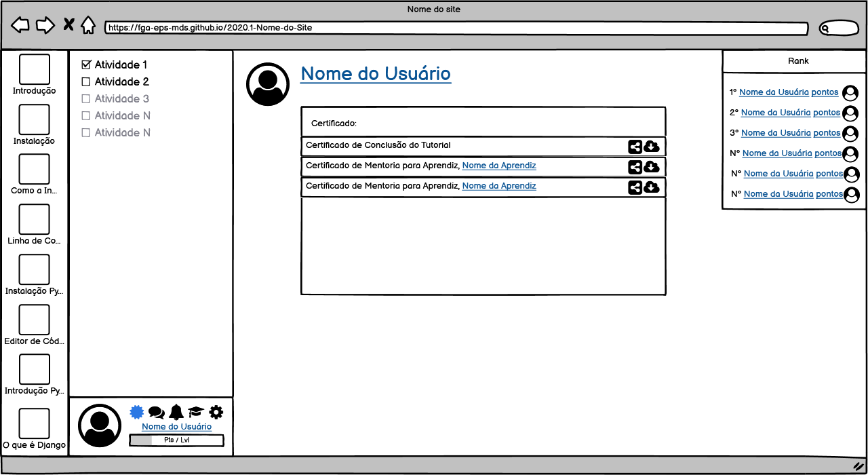Click the browser search box magnifier
Screen dimensions: 868x475
pyautogui.click(x=825, y=28)
